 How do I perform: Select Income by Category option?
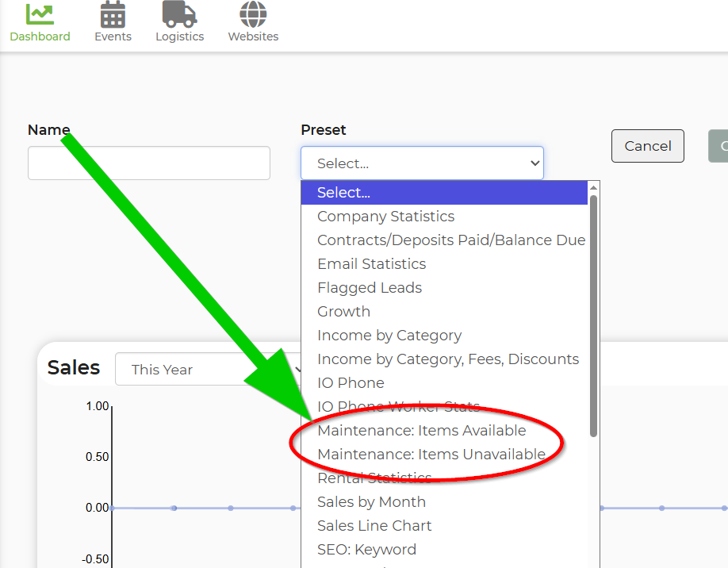[x=389, y=336]
